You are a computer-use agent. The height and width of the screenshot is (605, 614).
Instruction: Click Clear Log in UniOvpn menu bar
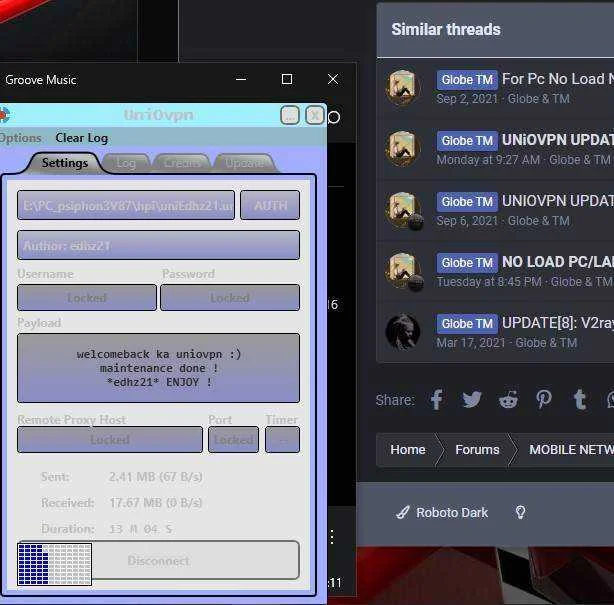point(81,138)
